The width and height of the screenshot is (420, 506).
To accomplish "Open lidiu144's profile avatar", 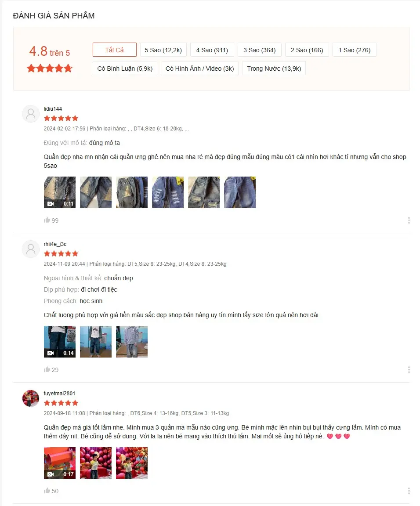I will click(x=31, y=114).
